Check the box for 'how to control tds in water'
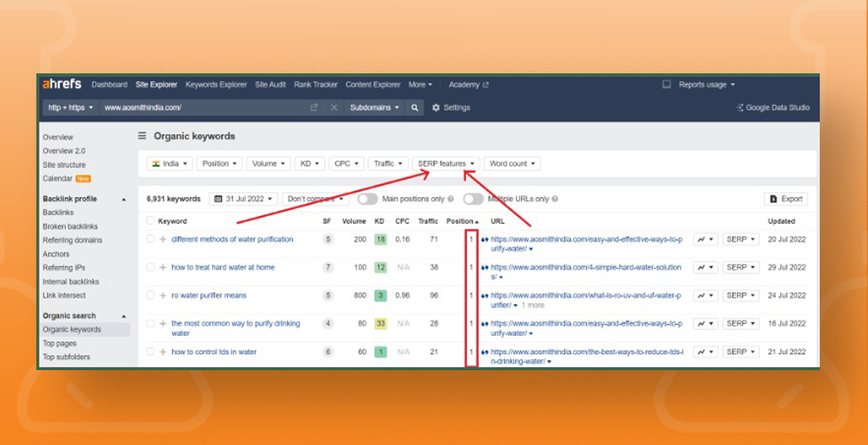868x445 pixels. coord(151,352)
